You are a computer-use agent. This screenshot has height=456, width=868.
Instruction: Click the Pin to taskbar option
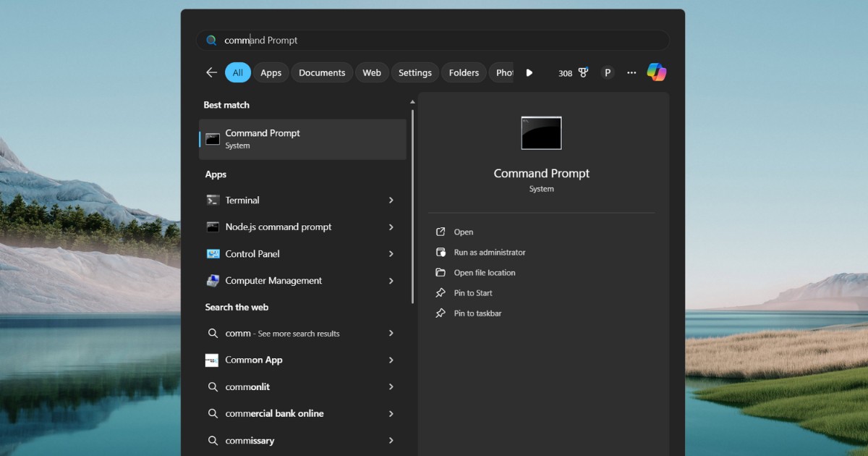point(477,313)
